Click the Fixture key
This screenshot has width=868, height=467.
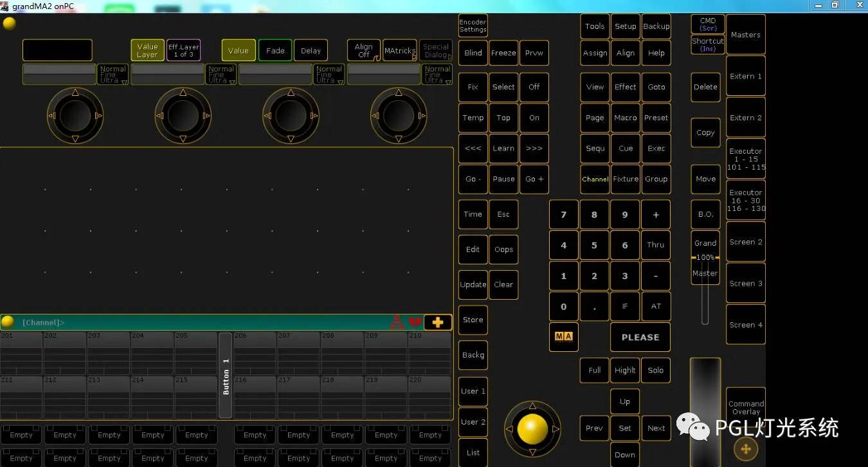[x=625, y=179]
